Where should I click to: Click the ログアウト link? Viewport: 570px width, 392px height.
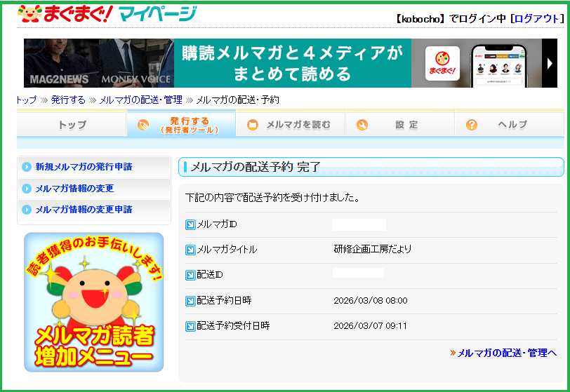(x=538, y=19)
